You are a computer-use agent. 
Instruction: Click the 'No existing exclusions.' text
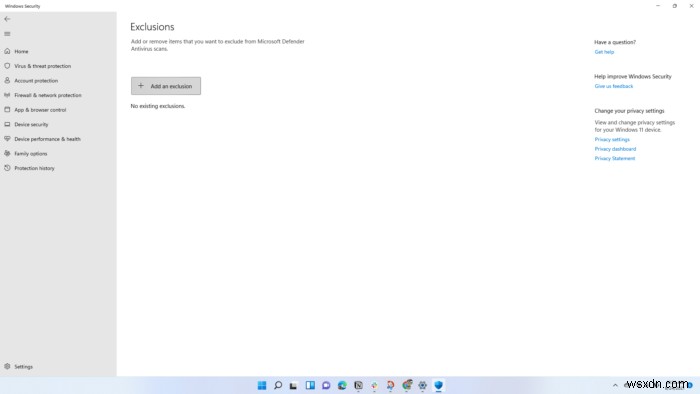tap(158, 106)
